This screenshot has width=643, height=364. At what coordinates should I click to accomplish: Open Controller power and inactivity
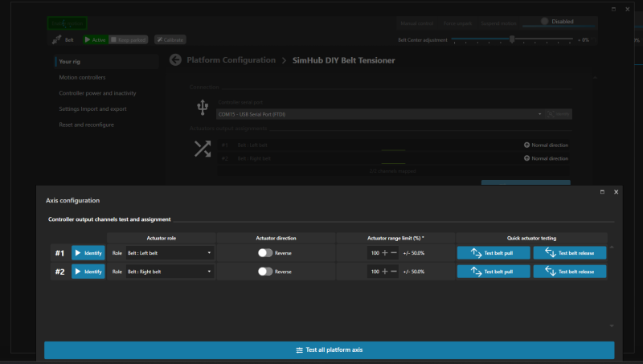click(97, 93)
